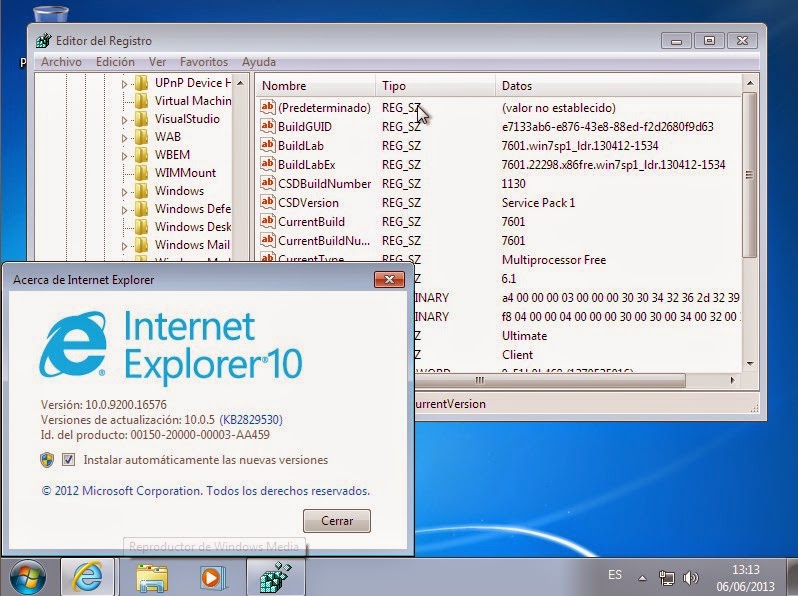Open Internet Explorer from the taskbar
Screen dimensions: 798x596
tap(88, 577)
